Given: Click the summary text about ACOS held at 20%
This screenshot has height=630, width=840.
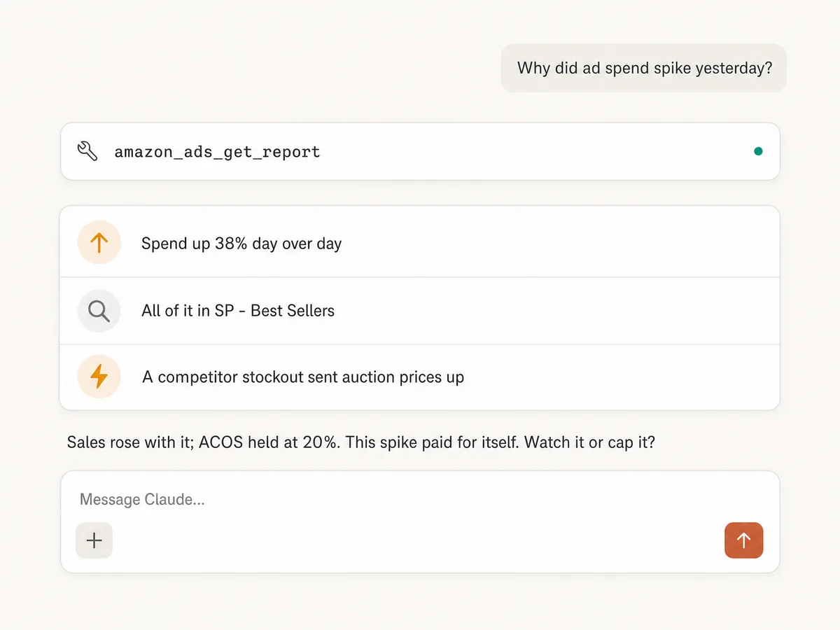Looking at the screenshot, I should pyautogui.click(x=361, y=443).
